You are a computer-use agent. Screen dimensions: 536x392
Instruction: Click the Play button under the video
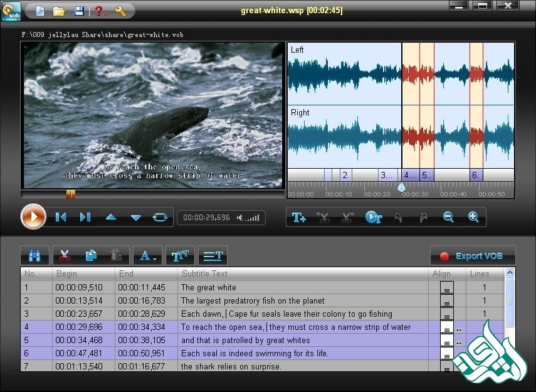point(33,217)
